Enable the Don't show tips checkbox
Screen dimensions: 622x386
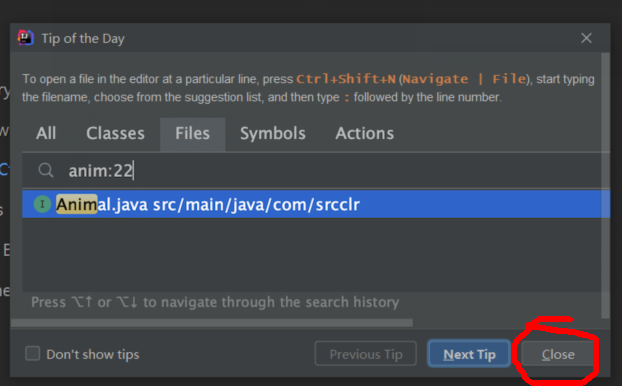tap(33, 353)
